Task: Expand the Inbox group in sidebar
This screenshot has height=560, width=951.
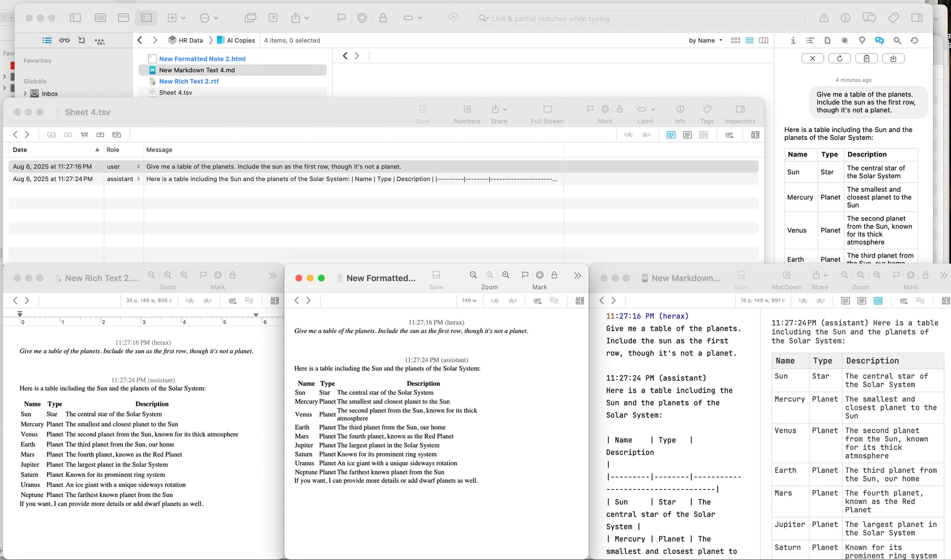Action: click(x=25, y=94)
